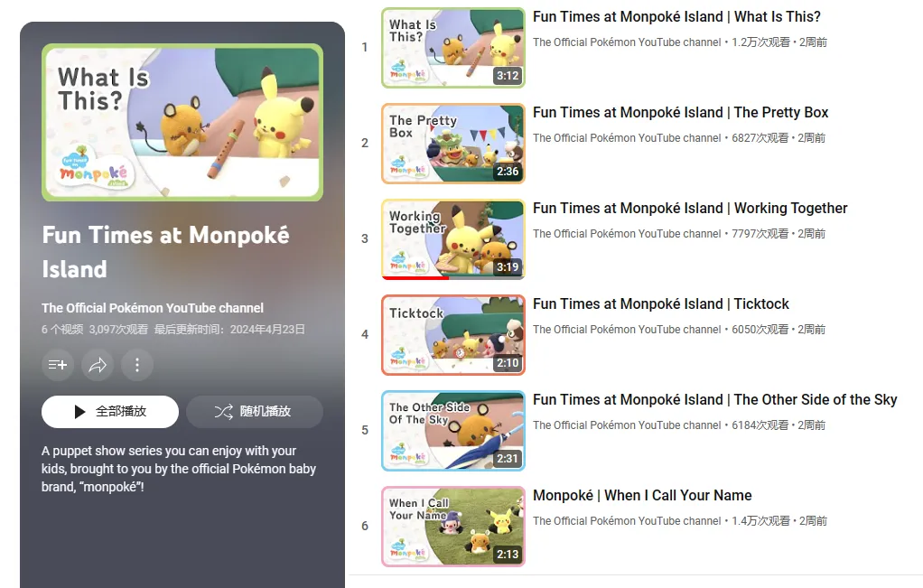Open the Ticktock video thumbnail
The height and width of the screenshot is (588, 923).
click(453, 335)
